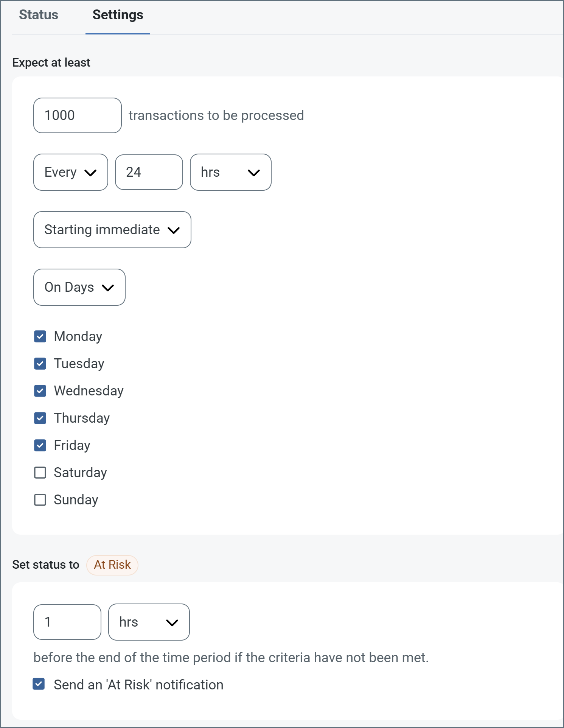Viewport: 564px width, 728px height.
Task: Enable the Saturday checkbox
Action: [40, 473]
